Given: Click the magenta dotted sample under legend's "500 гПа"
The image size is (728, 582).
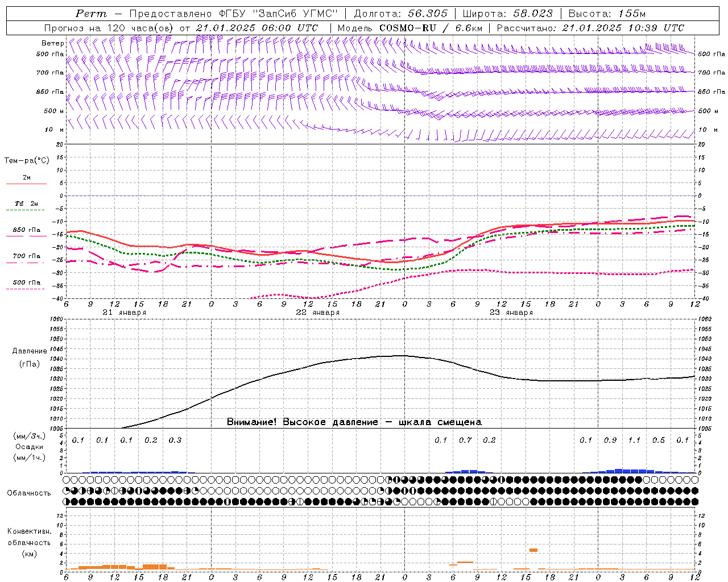Looking at the screenshot, I should pos(26,289).
